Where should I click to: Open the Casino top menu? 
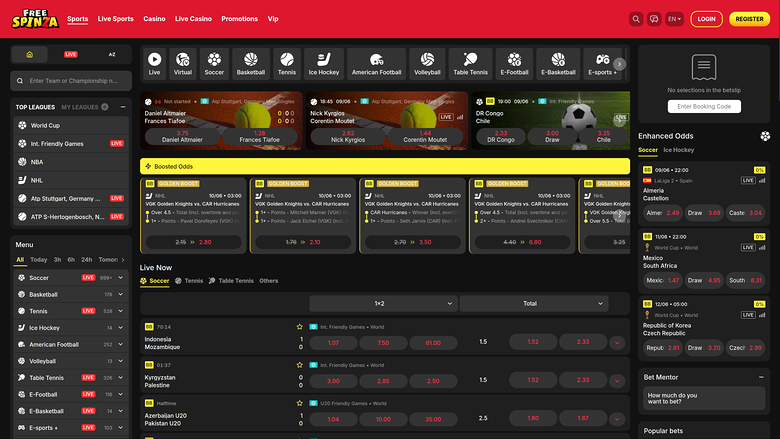154,19
